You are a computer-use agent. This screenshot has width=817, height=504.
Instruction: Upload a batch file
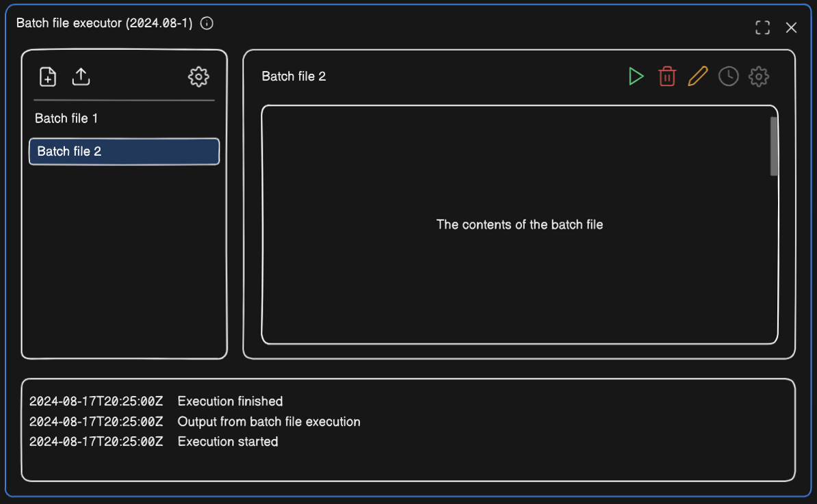pos(81,77)
